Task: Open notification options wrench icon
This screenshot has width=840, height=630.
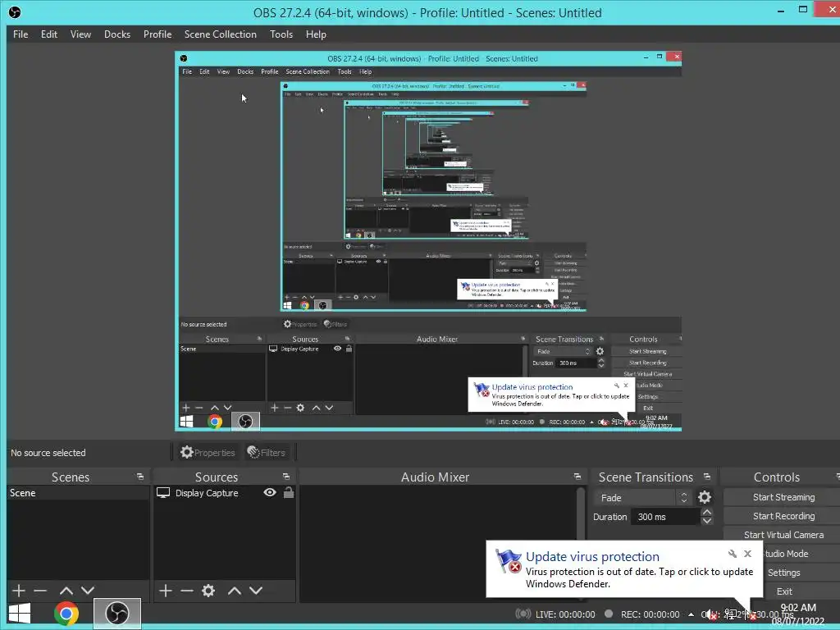Action: 733,554
